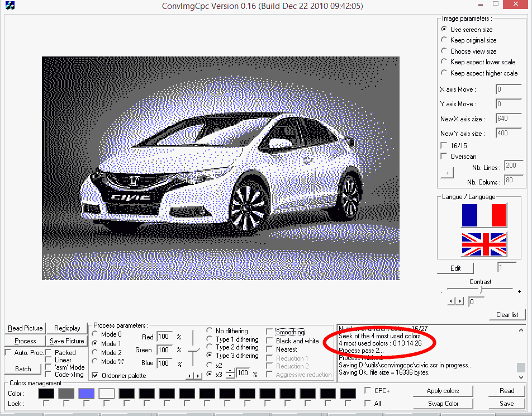The width and height of the screenshot is (532, 416).
Task: Click the Edit button under the flags
Action: coord(455,268)
